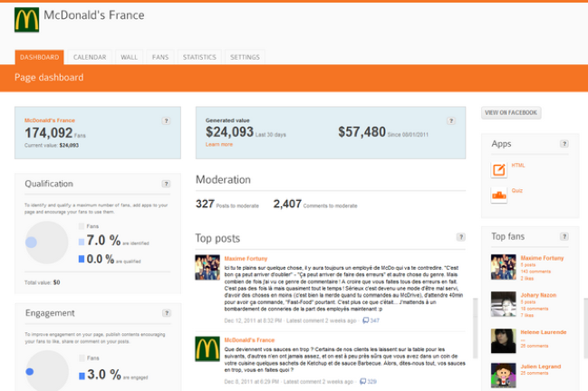Click '143 comments' under Maxime Fortuny
Viewport: 588px width, 391px height.
coord(535,272)
